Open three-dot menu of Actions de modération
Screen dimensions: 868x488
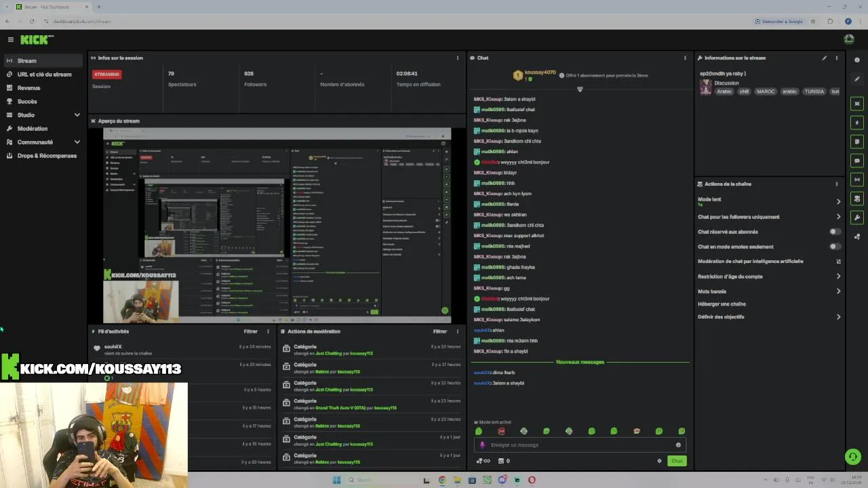[x=457, y=331]
